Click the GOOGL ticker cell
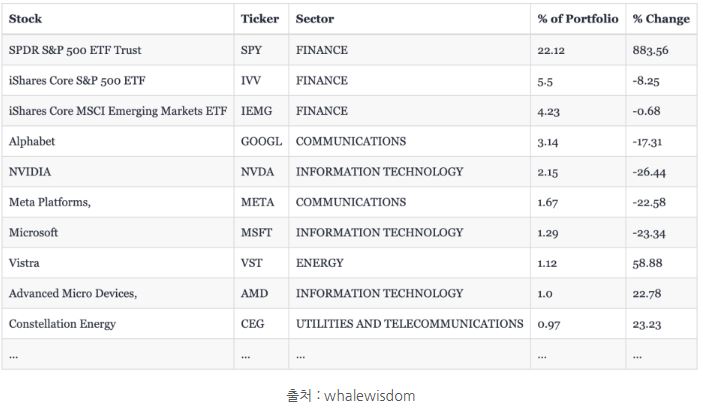 (261, 141)
